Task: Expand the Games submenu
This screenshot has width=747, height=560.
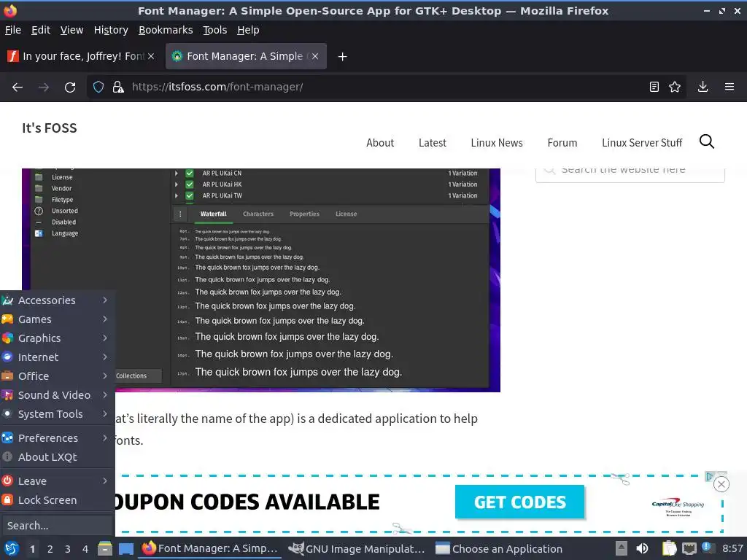Action: (57, 319)
